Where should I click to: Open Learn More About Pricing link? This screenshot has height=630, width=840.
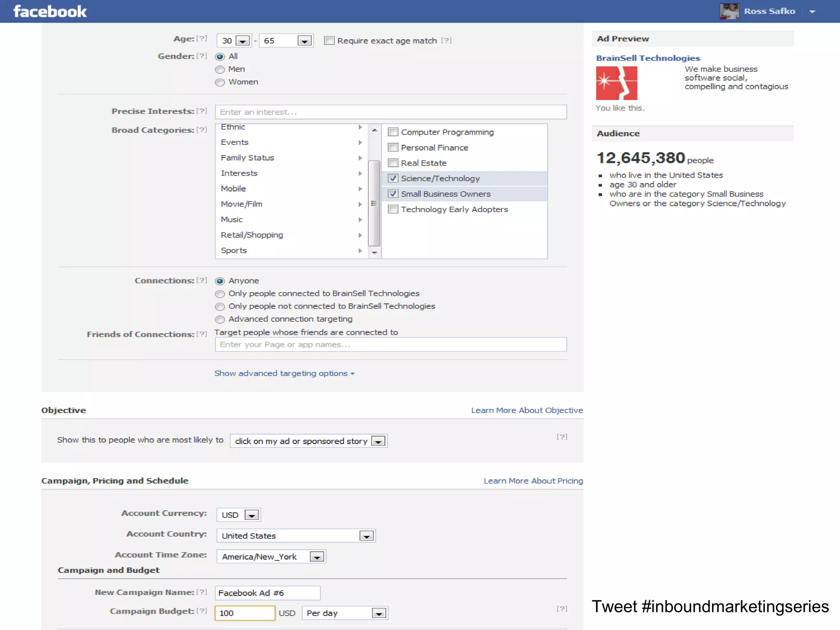[533, 481]
